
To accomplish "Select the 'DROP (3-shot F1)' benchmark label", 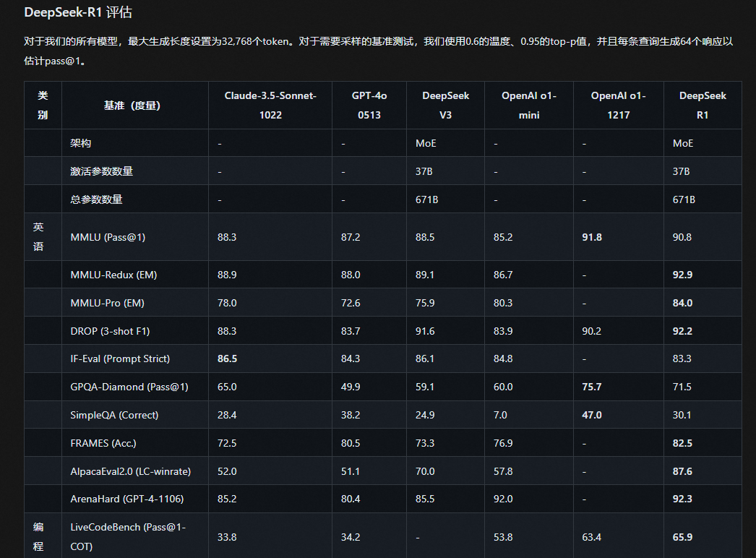I will tap(110, 331).
